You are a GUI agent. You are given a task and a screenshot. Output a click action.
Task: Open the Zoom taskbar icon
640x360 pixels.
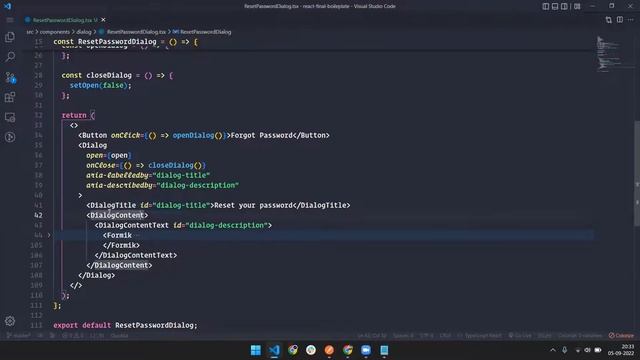point(366,350)
